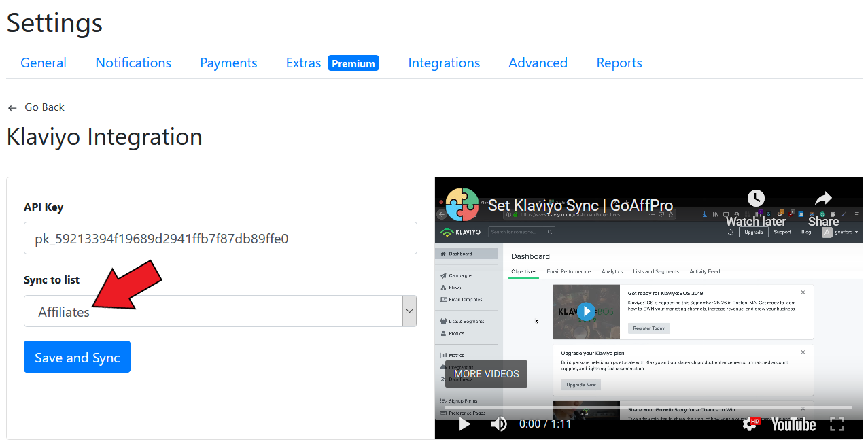
Task: Mute the video with the speaker icon
Action: [499, 424]
